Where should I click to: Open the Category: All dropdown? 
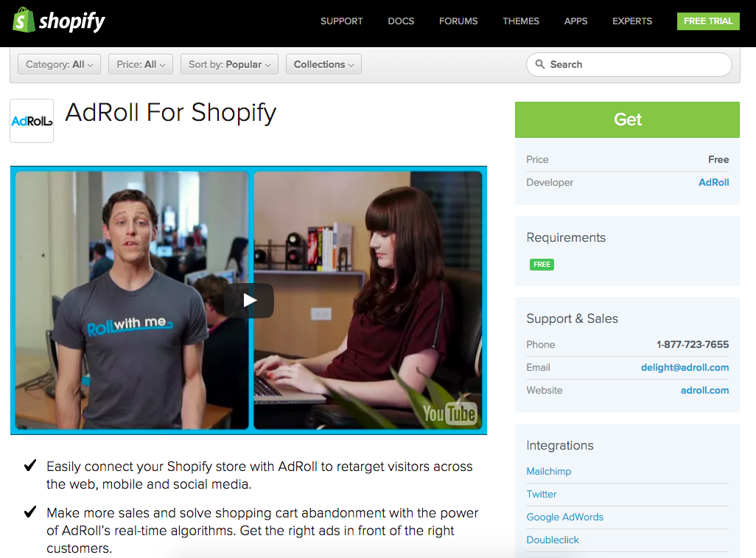point(59,64)
